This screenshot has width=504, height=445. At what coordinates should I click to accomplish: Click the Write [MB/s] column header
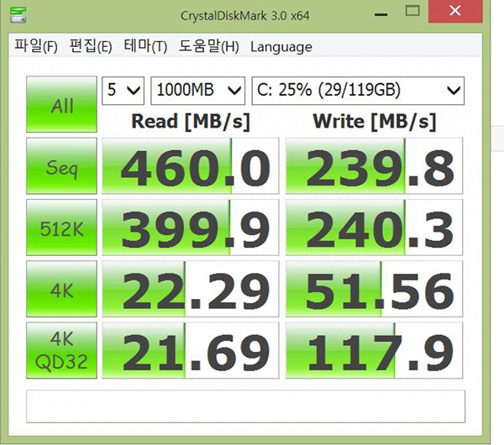[375, 122]
